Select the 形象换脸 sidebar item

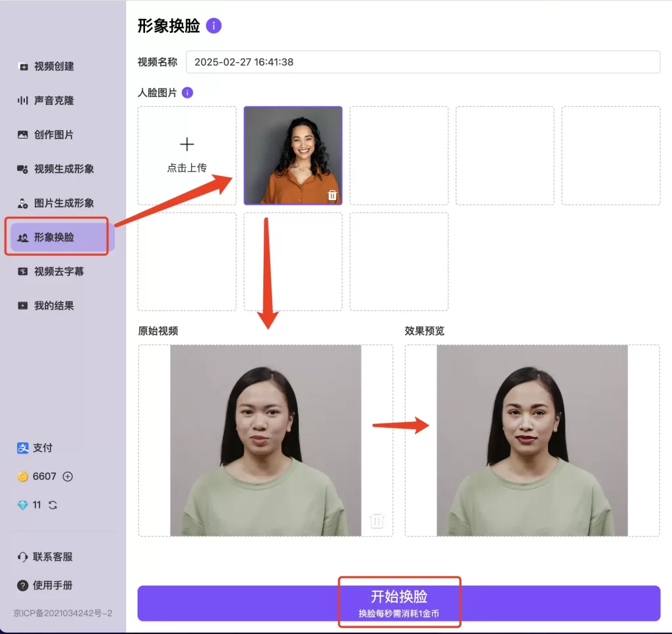tap(62, 237)
